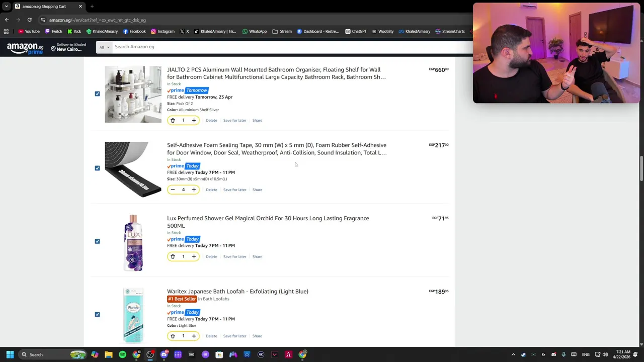Reload the page with the refresh icon
Viewport: 644px width, 362px height.
tap(29, 20)
